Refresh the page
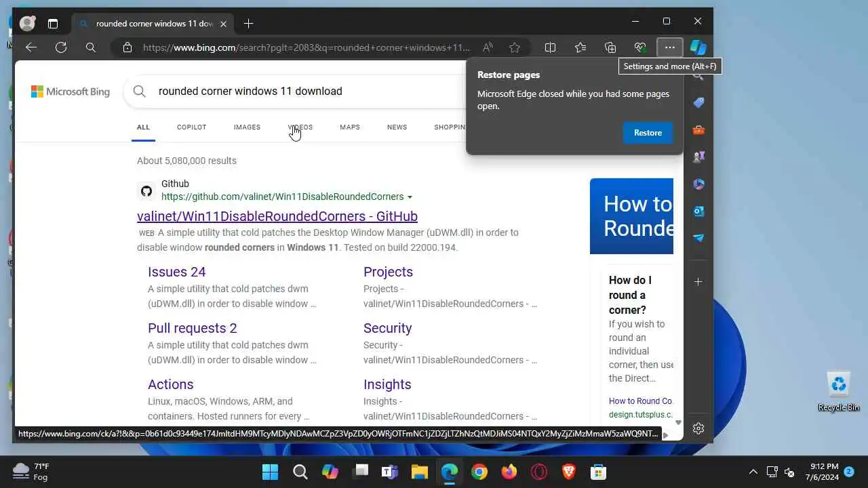Image resolution: width=868 pixels, height=488 pixels. tap(61, 47)
